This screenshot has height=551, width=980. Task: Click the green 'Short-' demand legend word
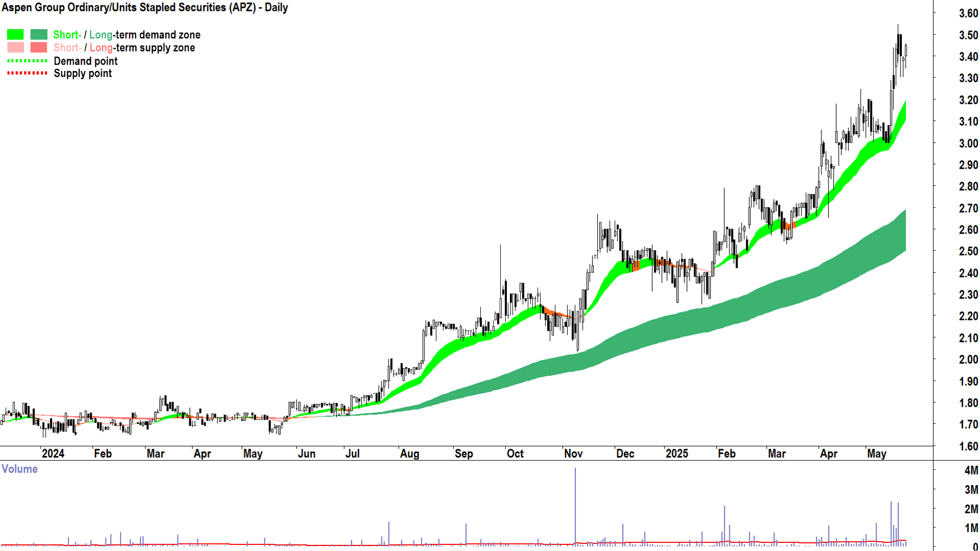[x=67, y=35]
